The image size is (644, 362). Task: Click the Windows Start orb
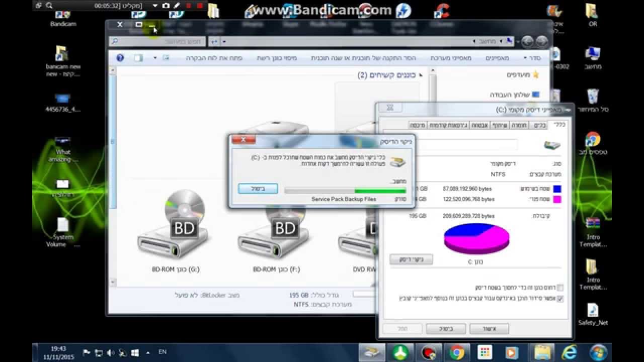[x=598, y=352]
